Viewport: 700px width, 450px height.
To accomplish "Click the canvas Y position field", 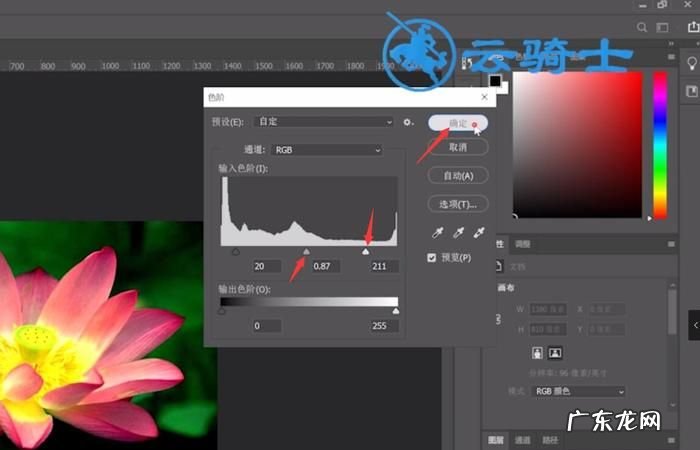I will click(607, 330).
